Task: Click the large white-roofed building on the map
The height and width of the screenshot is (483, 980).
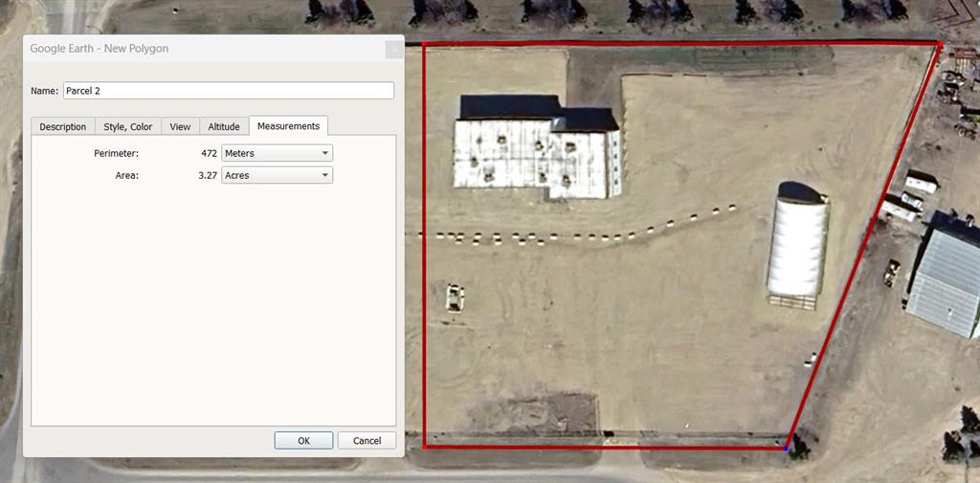Action: click(x=536, y=153)
